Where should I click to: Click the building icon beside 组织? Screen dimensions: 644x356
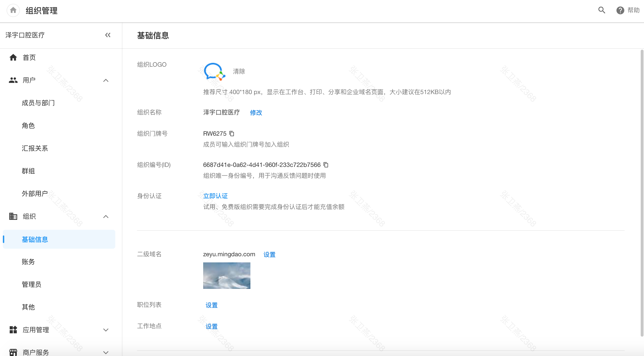pos(13,216)
